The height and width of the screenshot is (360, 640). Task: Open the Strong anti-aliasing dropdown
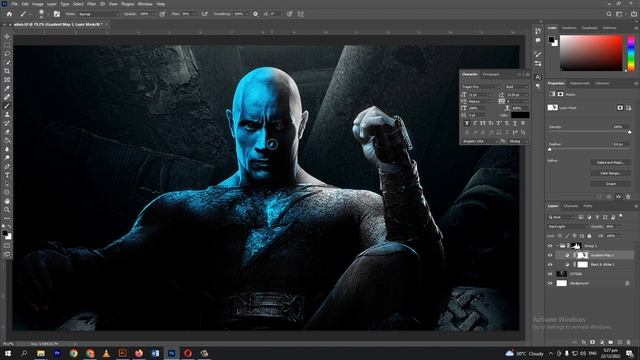tap(518, 141)
